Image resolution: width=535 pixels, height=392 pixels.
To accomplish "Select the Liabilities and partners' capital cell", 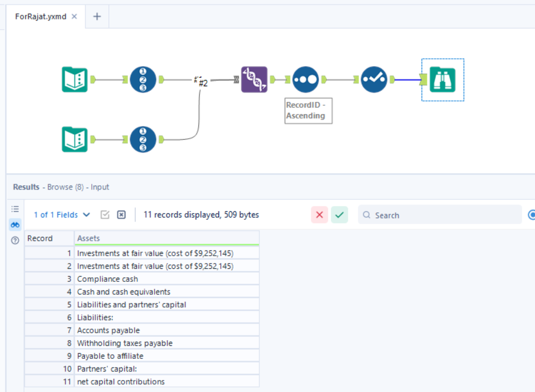I will coord(167,305).
